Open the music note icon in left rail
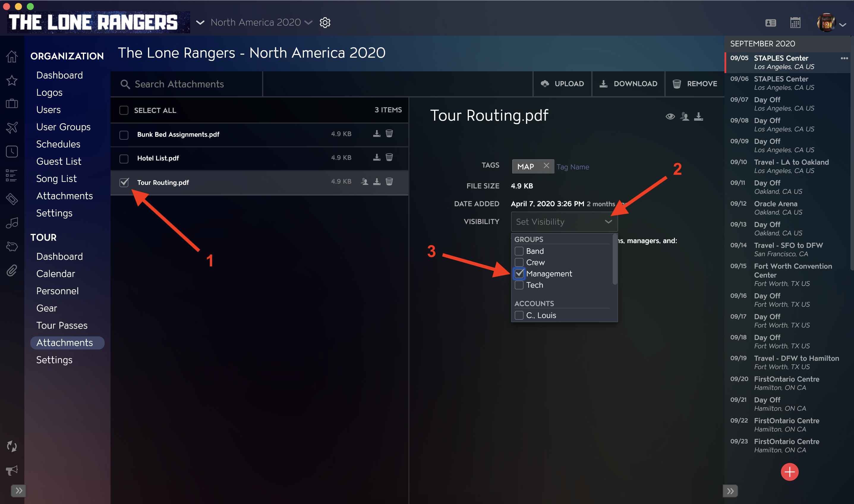This screenshot has height=504, width=854. 12,223
